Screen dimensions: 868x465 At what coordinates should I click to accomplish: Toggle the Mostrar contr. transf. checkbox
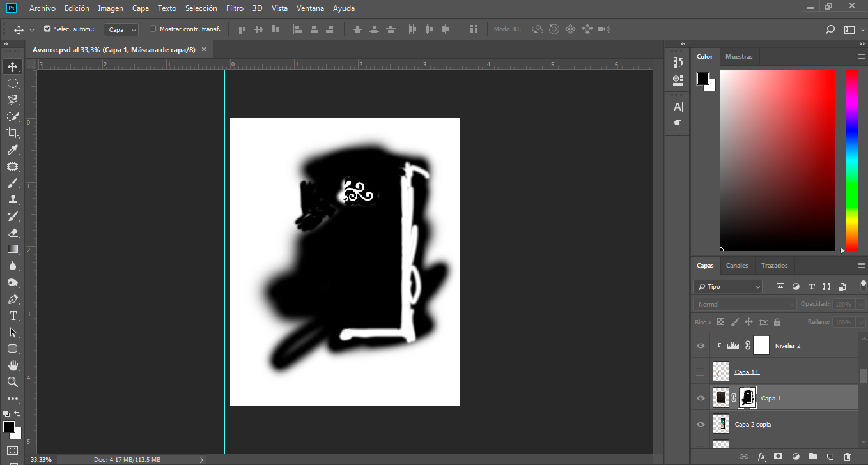pyautogui.click(x=151, y=29)
